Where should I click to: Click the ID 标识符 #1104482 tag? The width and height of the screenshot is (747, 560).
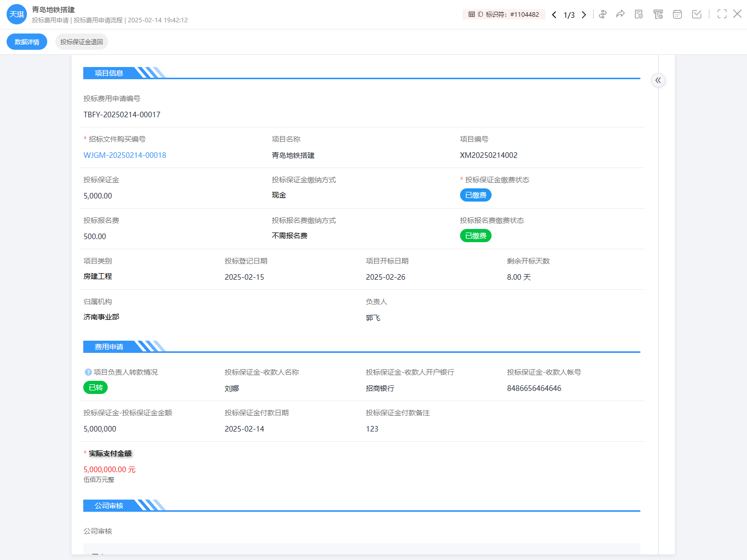[503, 14]
